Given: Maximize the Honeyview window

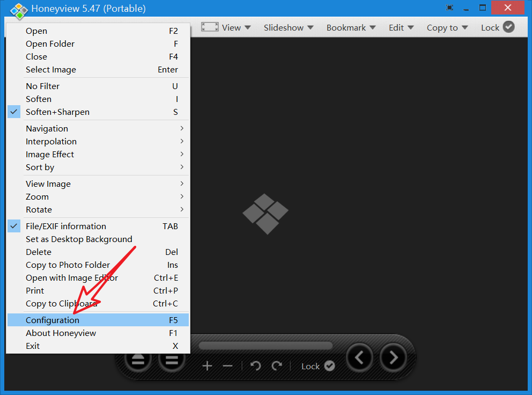Looking at the screenshot, I should (x=483, y=8).
